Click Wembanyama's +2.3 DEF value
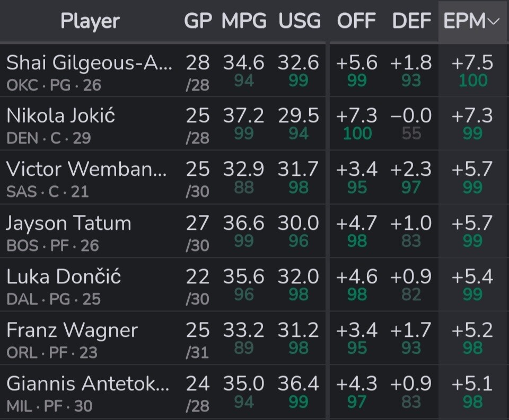 pyautogui.click(x=411, y=169)
